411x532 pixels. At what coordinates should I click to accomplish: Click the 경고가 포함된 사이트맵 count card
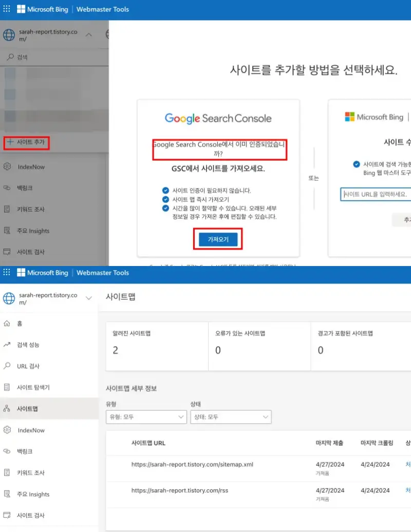click(361, 347)
